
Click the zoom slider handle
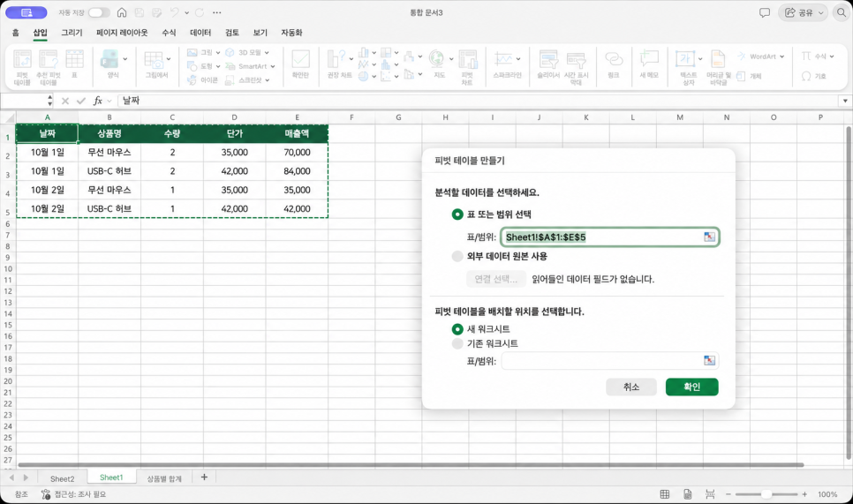(x=766, y=494)
